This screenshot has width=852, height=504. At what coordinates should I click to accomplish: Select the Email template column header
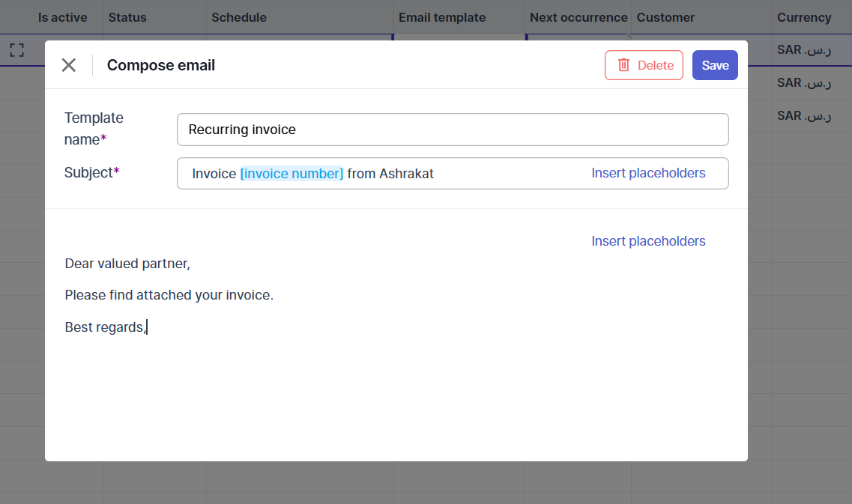442,17
